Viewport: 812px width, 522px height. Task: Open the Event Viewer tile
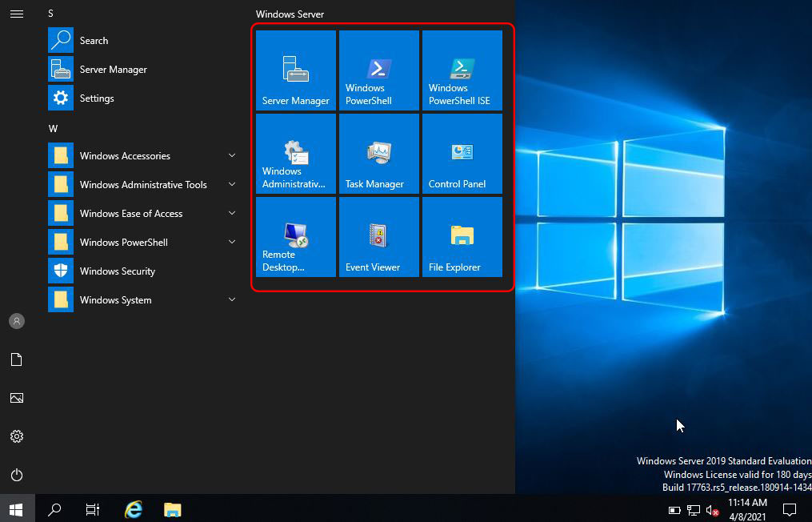tap(378, 236)
